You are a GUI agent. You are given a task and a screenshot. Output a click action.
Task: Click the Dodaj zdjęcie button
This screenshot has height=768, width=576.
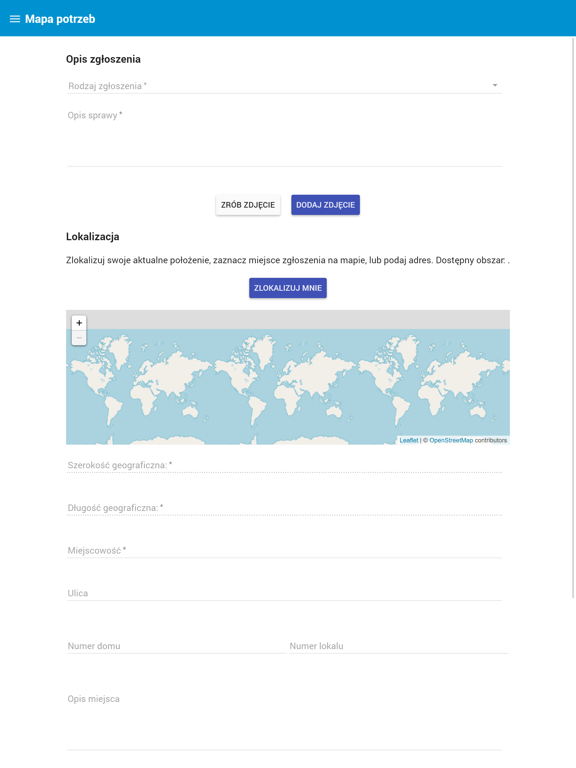click(x=325, y=205)
